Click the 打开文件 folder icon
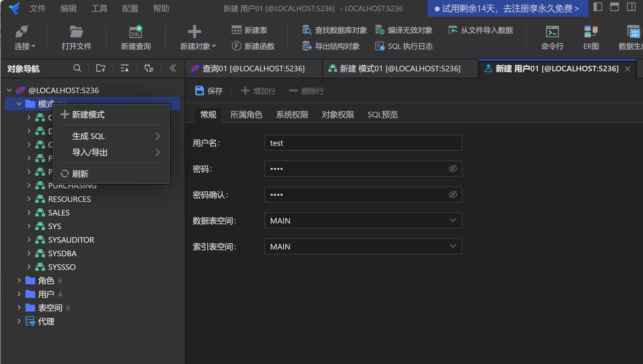Image resolution: width=643 pixels, height=364 pixels. coord(76,31)
